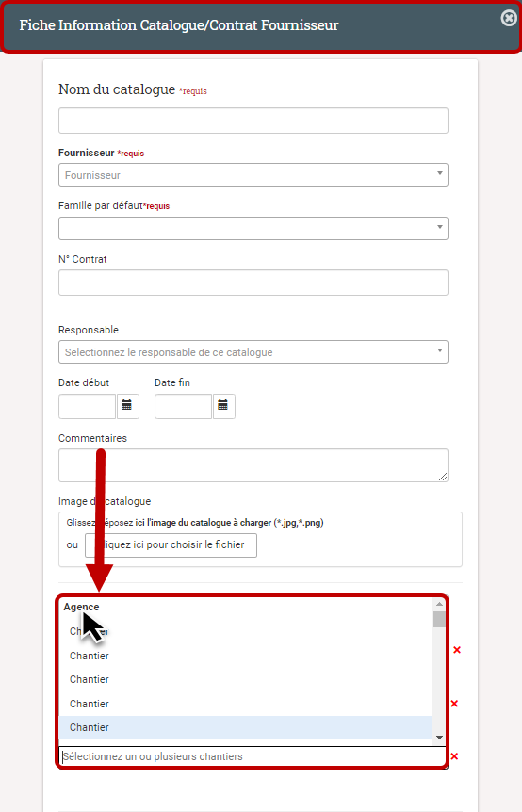Expand the Fournisseur dropdown
This screenshot has width=522, height=812.
pyautogui.click(x=253, y=175)
